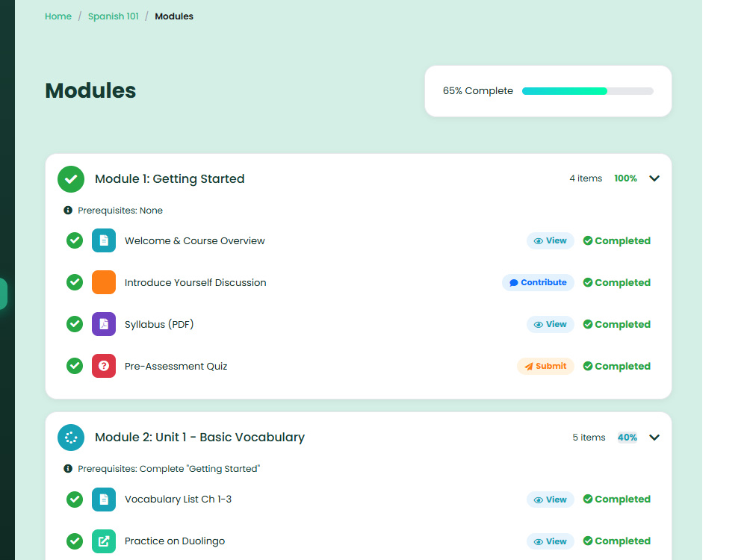Click Completed status for Pre-Assessment Quiz
Image resolution: width=747 pixels, height=560 pixels.
(x=617, y=366)
